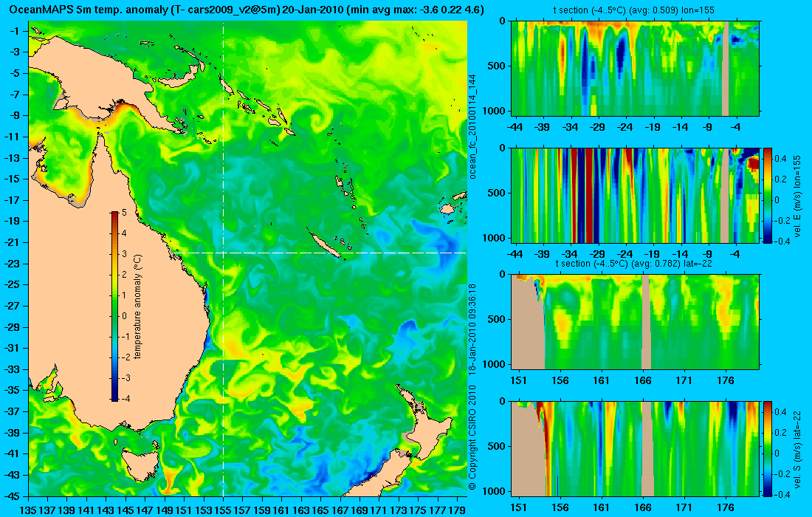Click longitude label '147' on map axis

[x=145, y=510]
